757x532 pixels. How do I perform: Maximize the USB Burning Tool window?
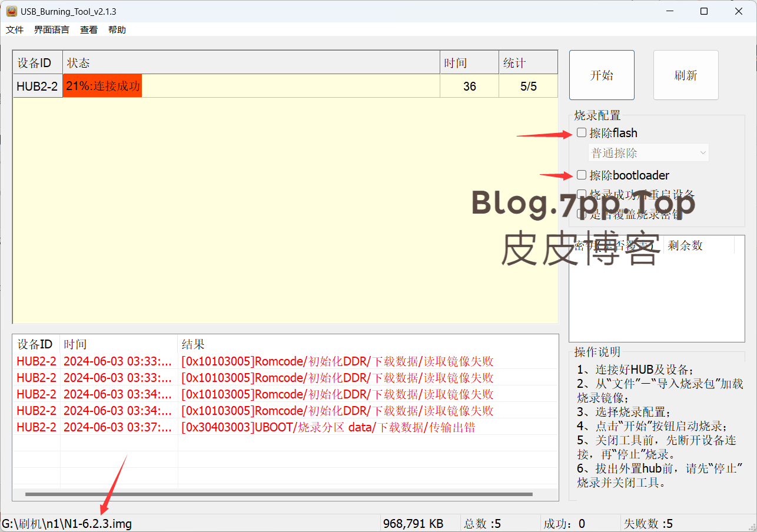pyautogui.click(x=704, y=11)
